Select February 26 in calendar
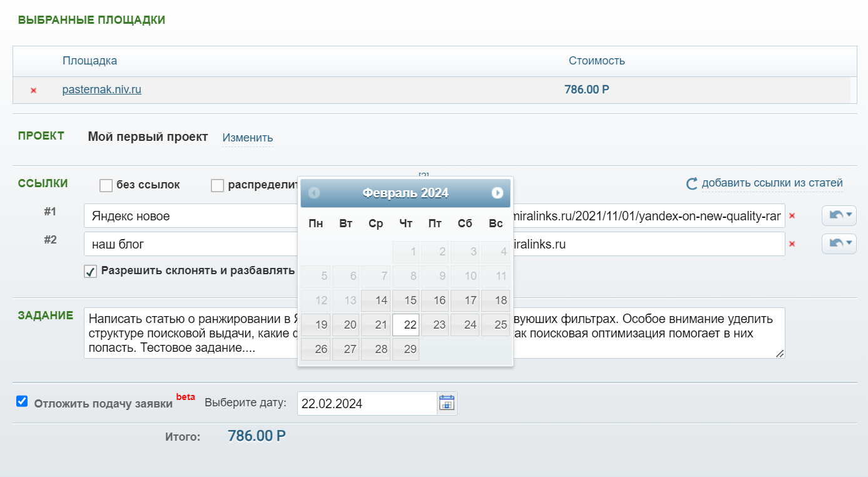Screen dimensions: 868x477 pos(315,349)
